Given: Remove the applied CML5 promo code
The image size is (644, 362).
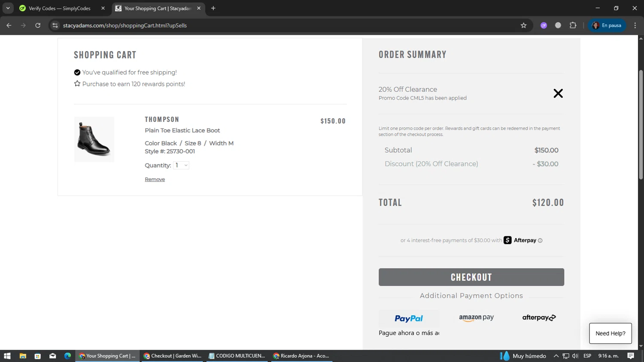Looking at the screenshot, I should (x=558, y=94).
